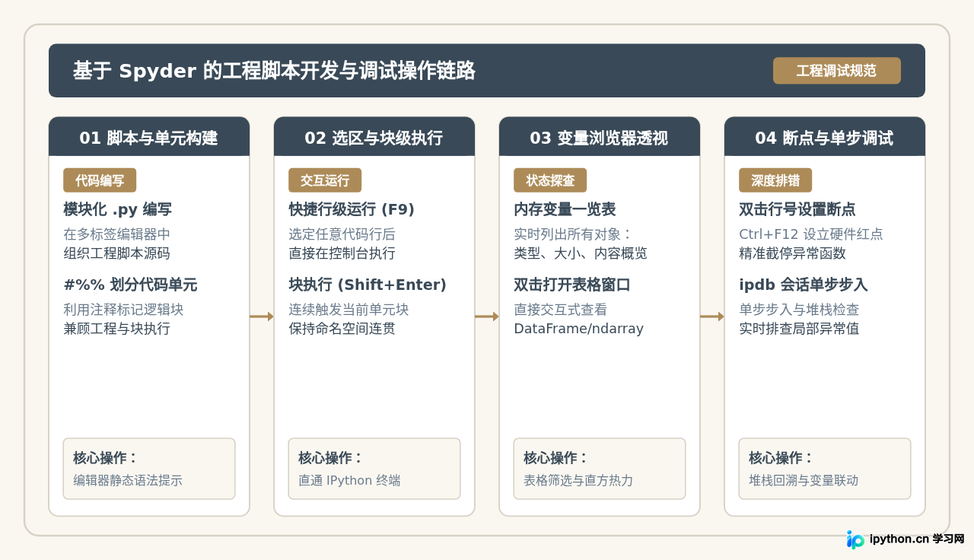Click the line 连续触发当前单元块
974x560 pixels.
click(349, 310)
